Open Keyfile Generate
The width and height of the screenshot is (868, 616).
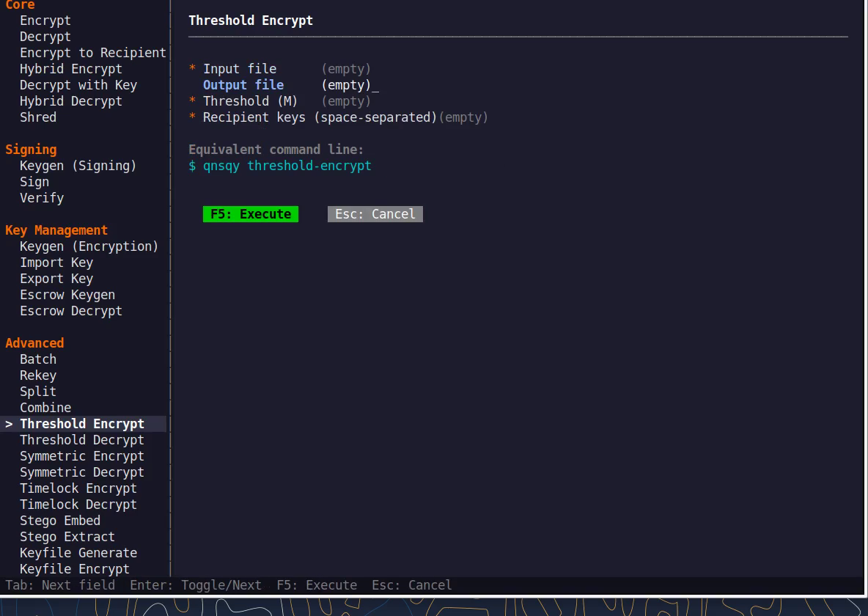78,552
